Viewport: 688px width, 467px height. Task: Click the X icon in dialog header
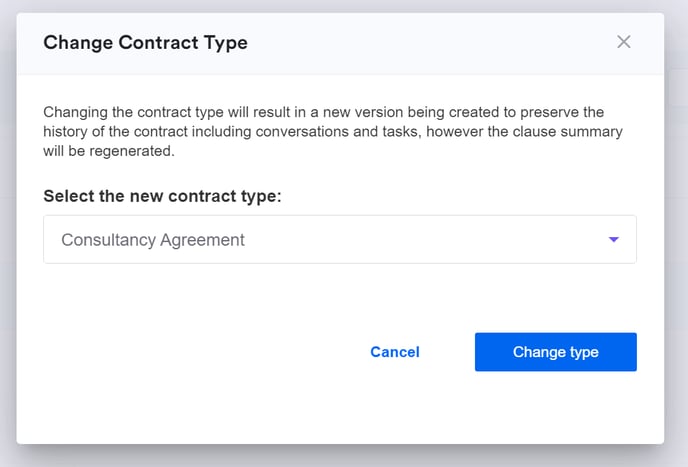pos(624,42)
